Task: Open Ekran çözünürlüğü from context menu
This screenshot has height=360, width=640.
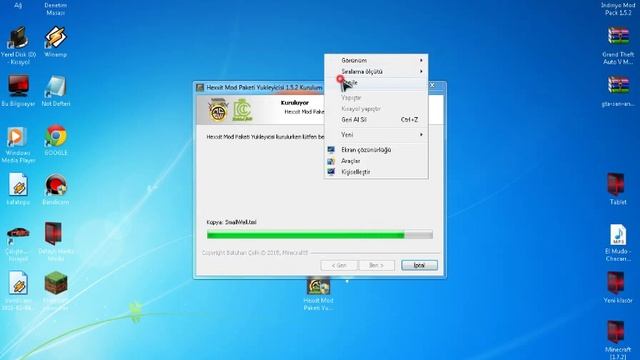Action: tap(376, 150)
